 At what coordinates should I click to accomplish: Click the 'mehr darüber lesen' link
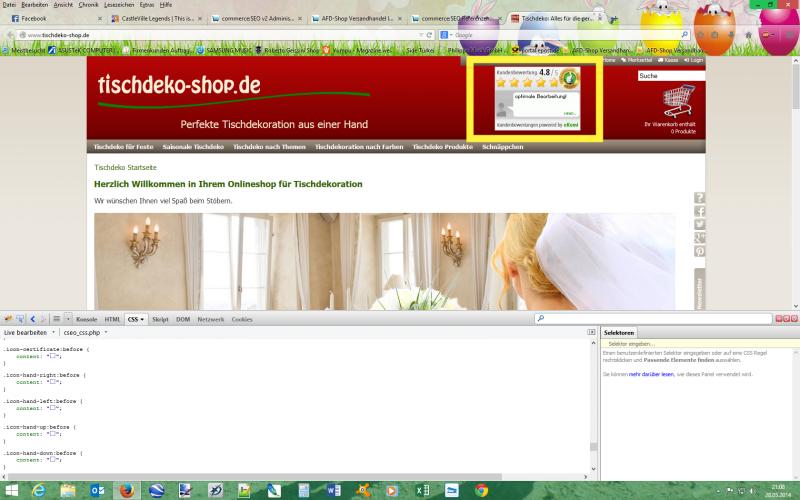652,374
